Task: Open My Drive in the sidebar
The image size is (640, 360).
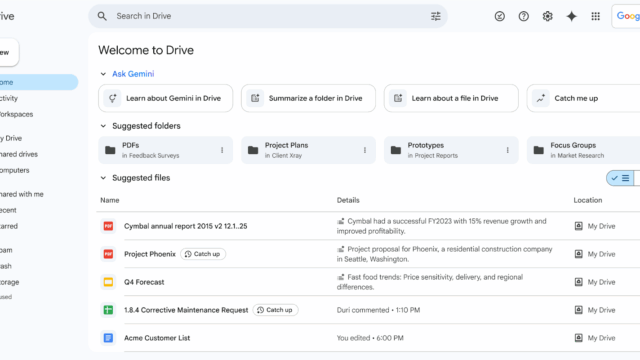Action: pos(11,138)
